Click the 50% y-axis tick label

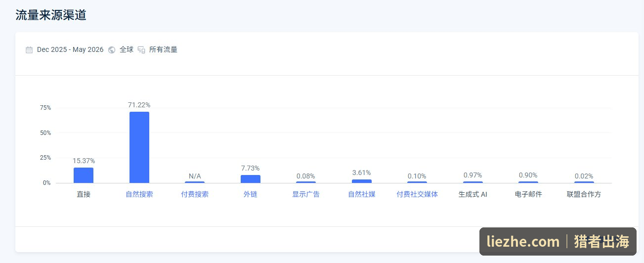point(45,133)
